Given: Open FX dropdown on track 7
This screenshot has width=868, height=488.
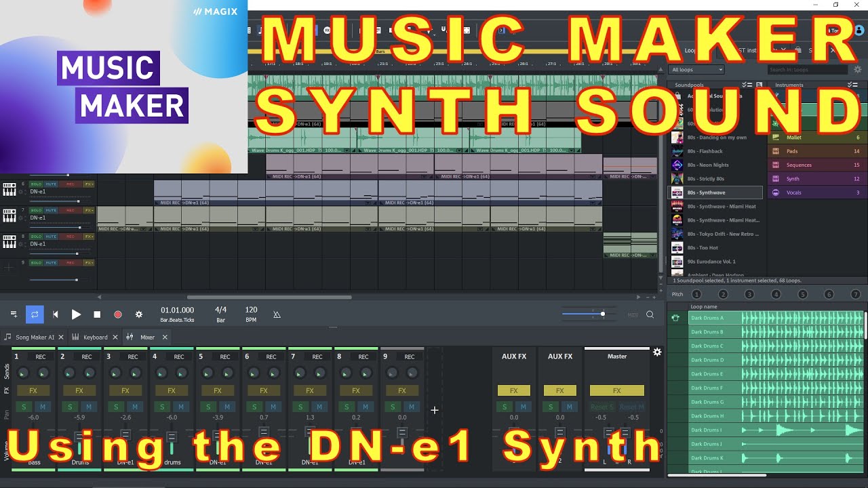Looking at the screenshot, I should (89, 210).
